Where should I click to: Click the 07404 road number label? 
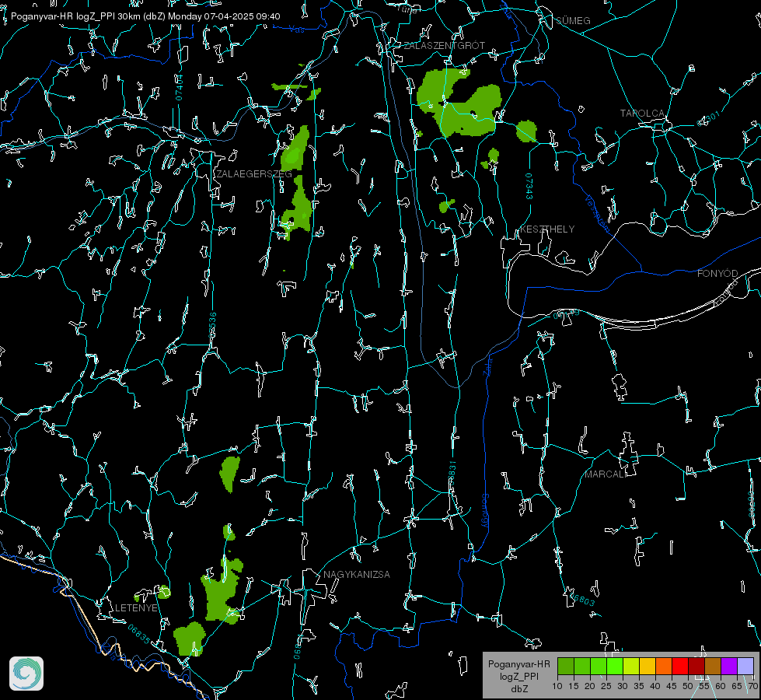tap(179, 88)
